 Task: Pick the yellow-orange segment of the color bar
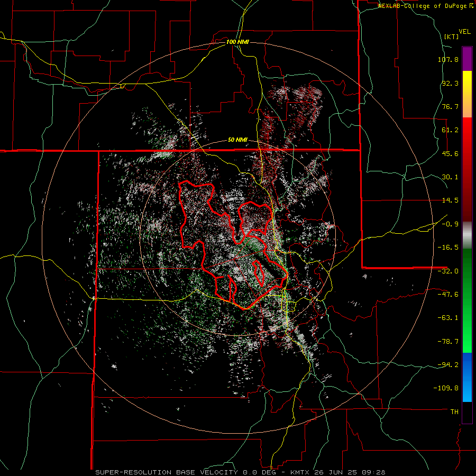tap(467, 94)
